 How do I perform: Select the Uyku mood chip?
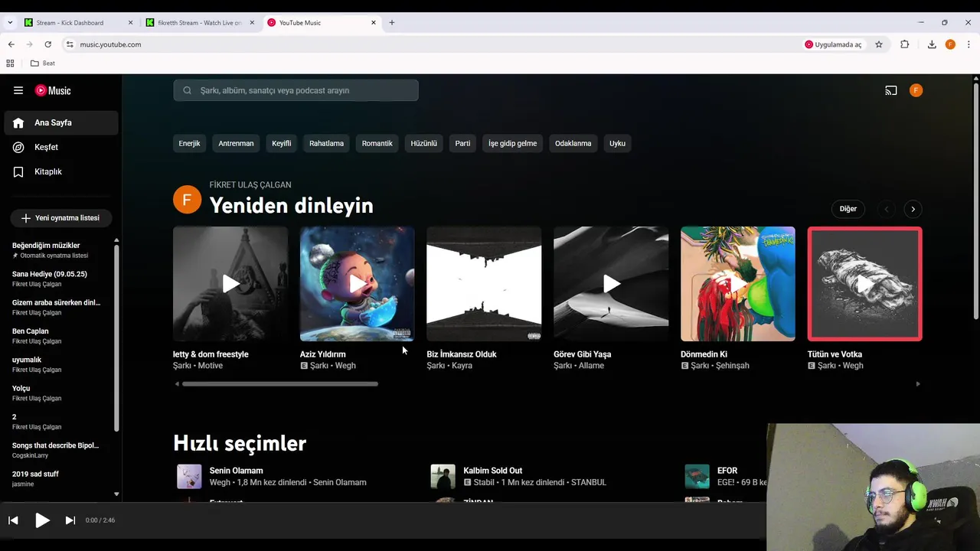click(618, 143)
